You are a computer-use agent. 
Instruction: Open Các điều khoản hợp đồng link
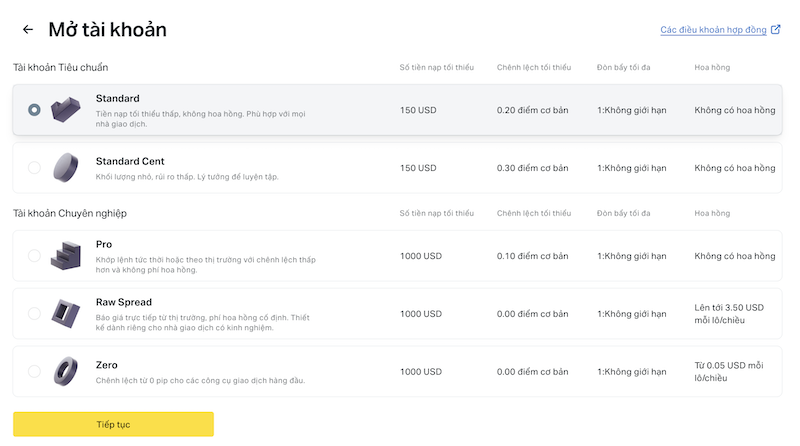pyautogui.click(x=713, y=30)
